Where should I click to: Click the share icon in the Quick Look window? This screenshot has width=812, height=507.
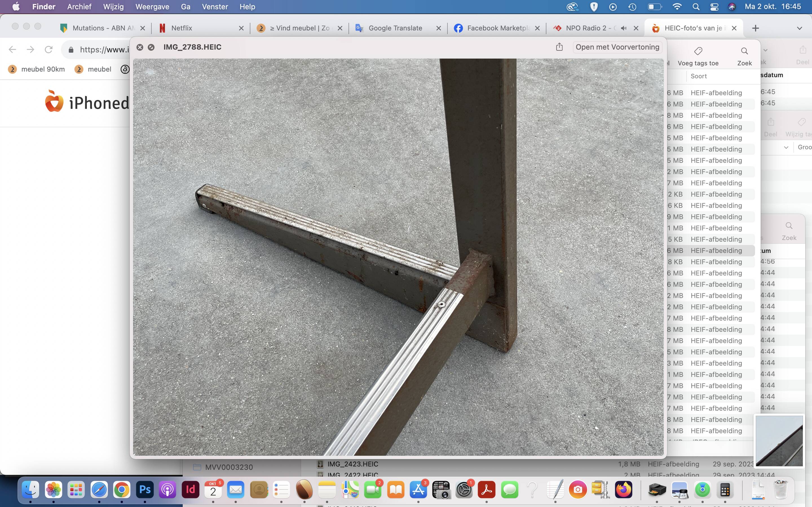[559, 47]
